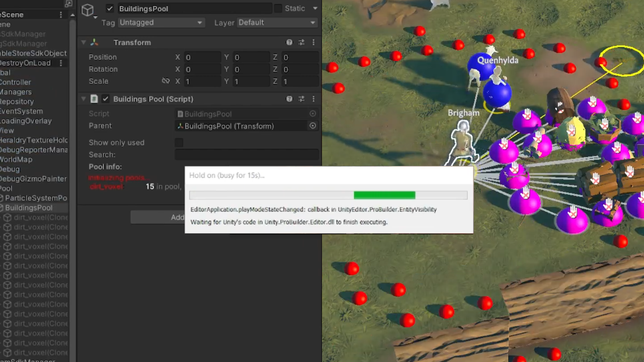The height and width of the screenshot is (362, 644).
Task: Click the yellow selection circle in scene
Action: point(621,61)
